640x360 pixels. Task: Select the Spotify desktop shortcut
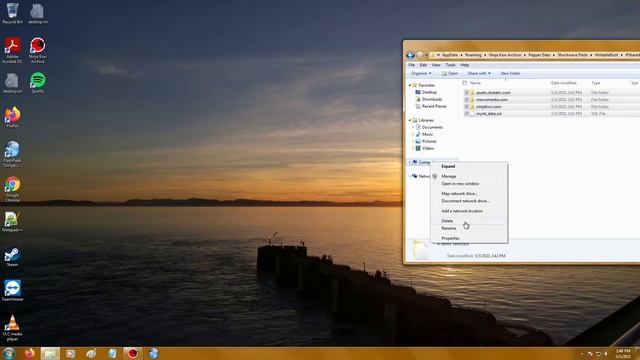[x=38, y=83]
